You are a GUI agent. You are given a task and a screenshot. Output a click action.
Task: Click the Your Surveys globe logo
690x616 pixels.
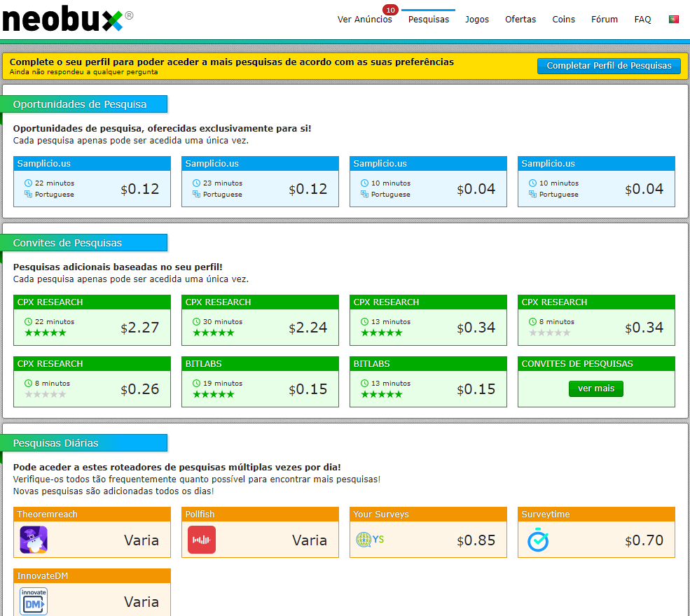370,539
